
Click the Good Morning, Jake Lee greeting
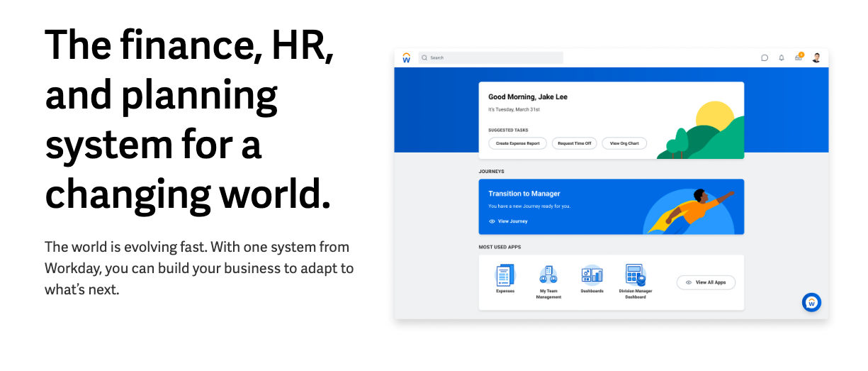coord(528,97)
